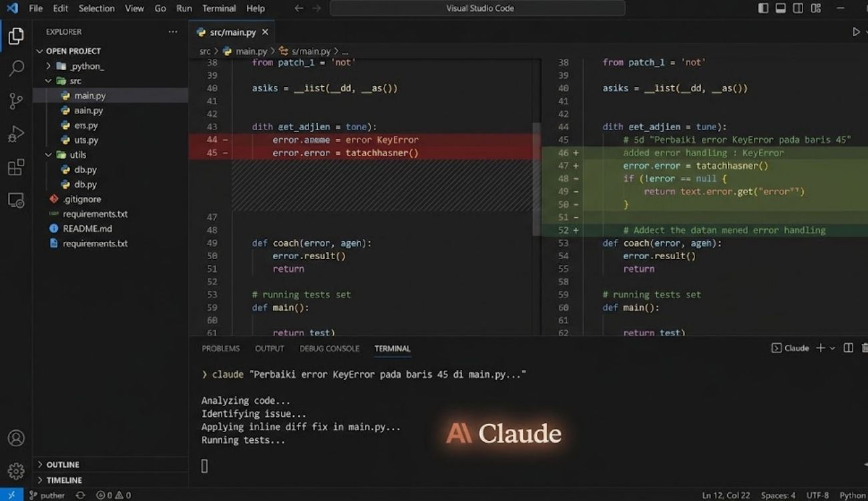Open the new terminal profile dropdown arrow
868x501 pixels.
[x=833, y=349]
